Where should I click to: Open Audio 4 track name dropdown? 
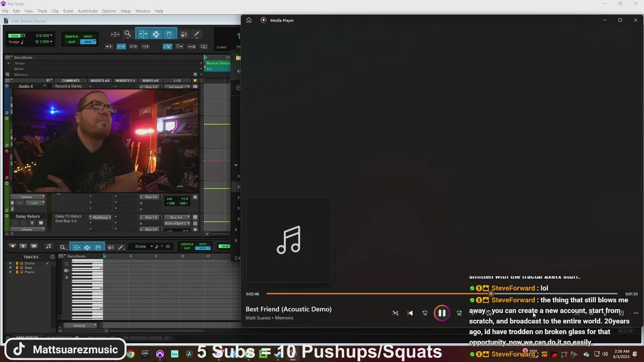[44, 86]
